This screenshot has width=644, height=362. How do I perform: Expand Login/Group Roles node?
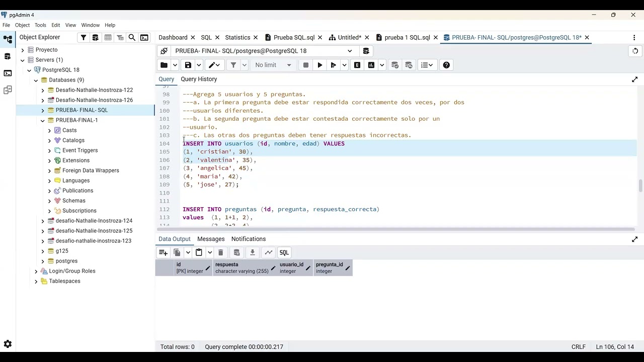click(36, 271)
